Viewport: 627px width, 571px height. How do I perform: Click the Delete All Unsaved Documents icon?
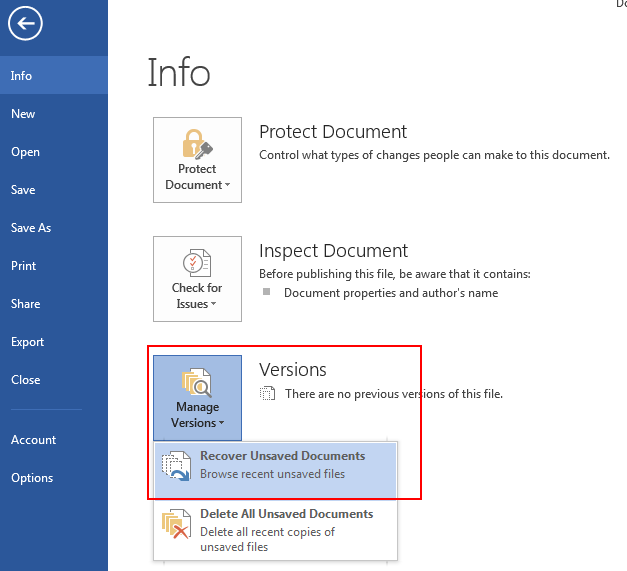coord(176,524)
